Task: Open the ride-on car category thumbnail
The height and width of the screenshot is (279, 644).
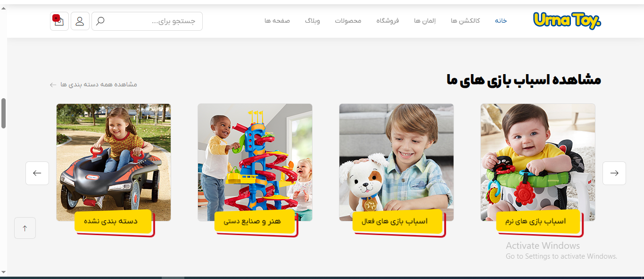Action: [114, 162]
